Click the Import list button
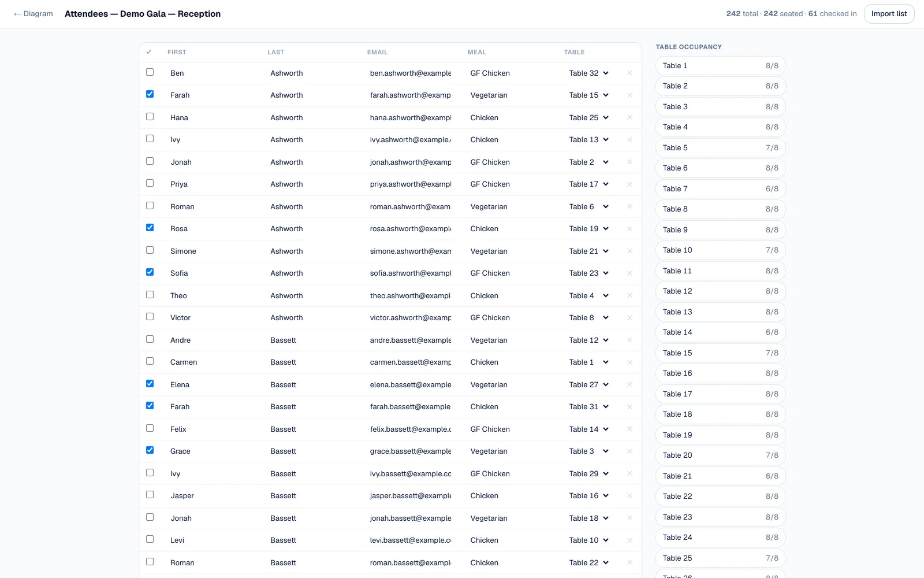 889,14
